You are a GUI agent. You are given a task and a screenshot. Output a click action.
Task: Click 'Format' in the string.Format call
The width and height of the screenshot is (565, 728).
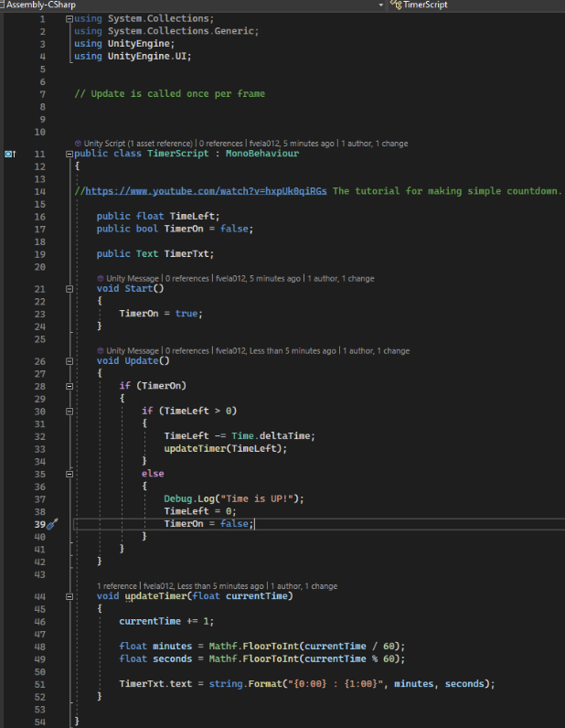(x=264, y=684)
